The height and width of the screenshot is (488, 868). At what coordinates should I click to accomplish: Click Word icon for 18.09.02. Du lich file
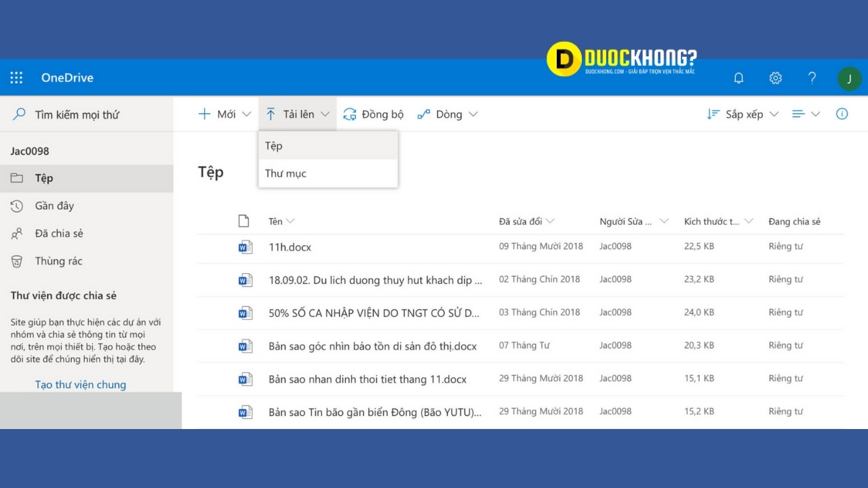(x=245, y=280)
